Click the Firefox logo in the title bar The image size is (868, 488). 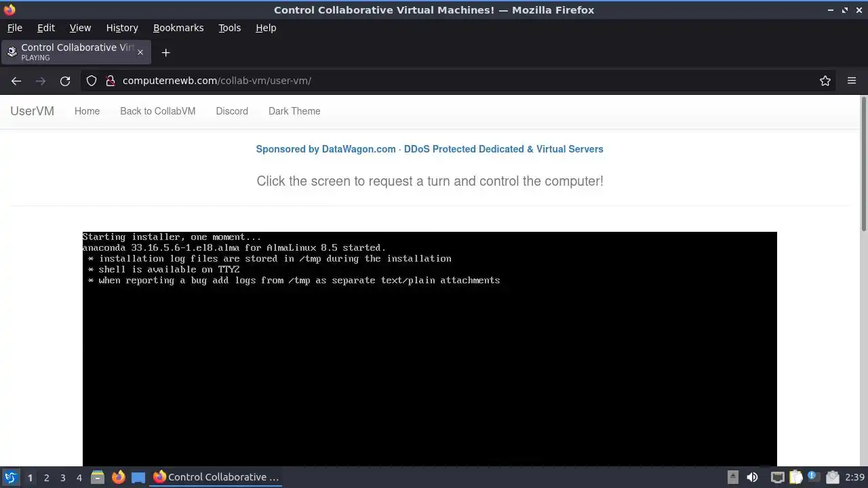click(9, 9)
